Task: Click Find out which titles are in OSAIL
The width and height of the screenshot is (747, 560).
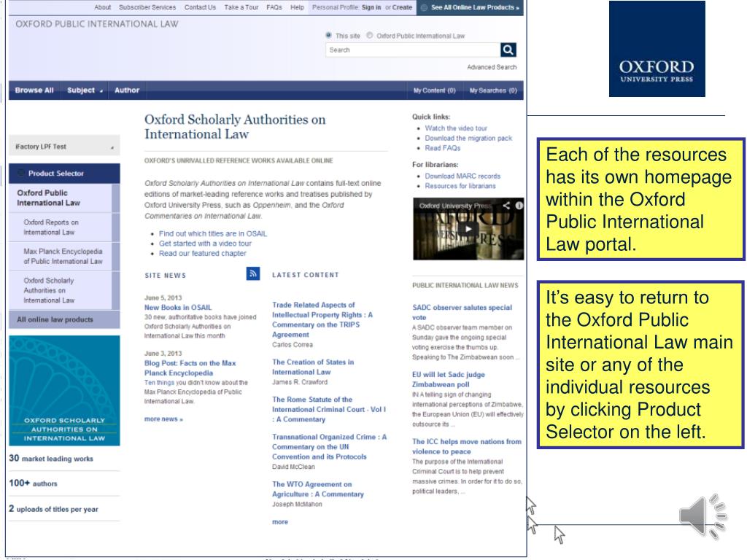Action: tap(213, 233)
